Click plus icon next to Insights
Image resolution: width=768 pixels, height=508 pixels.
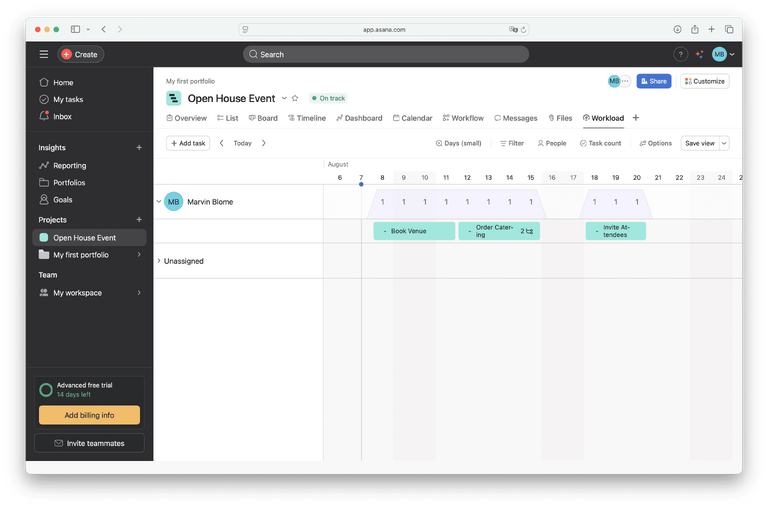tap(139, 147)
